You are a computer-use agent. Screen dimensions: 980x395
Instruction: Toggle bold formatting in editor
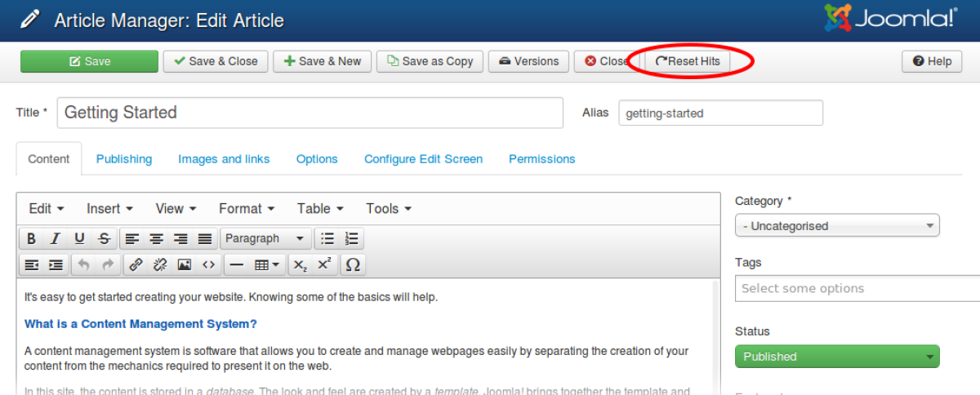tap(31, 239)
